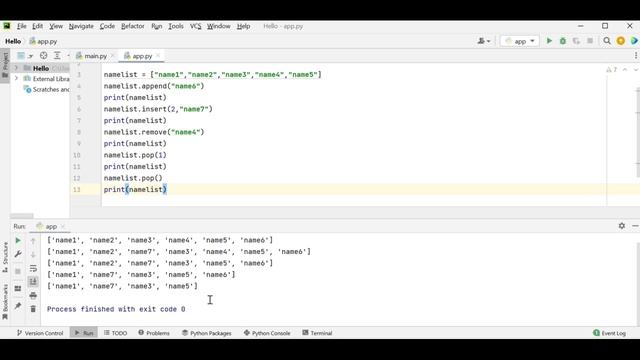
Task: Toggle soft-wrap in run console
Action: click(33, 268)
